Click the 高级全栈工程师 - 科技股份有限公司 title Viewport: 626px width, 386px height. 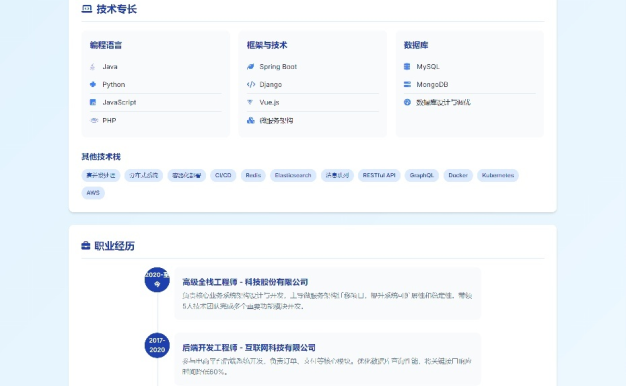click(245, 282)
